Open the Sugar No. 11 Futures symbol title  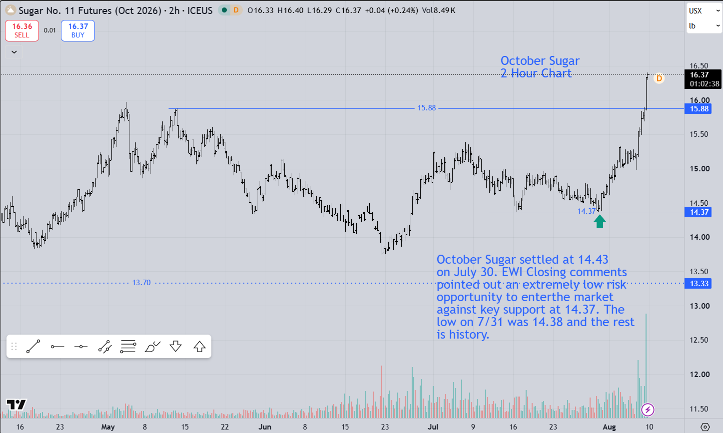pyautogui.click(x=115, y=10)
